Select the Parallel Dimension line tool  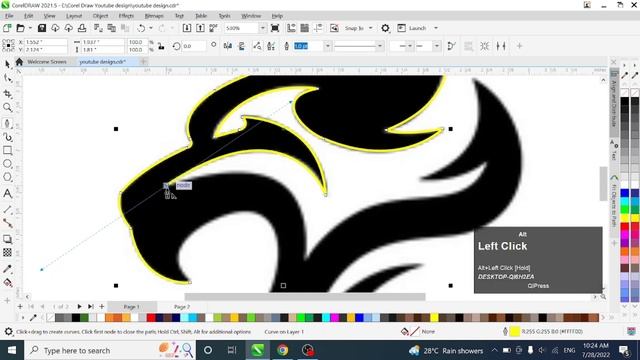click(7, 210)
